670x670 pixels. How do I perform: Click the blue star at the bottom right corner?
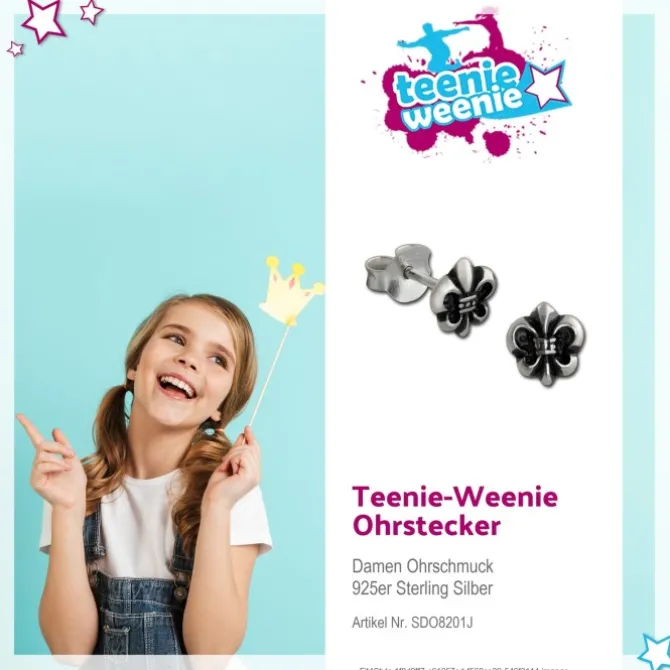coord(655,652)
